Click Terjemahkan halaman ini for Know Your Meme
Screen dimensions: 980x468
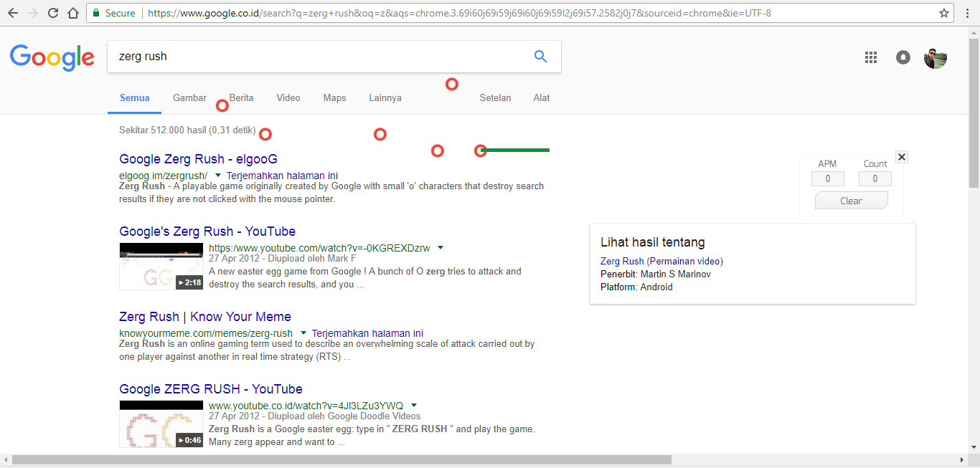point(367,333)
